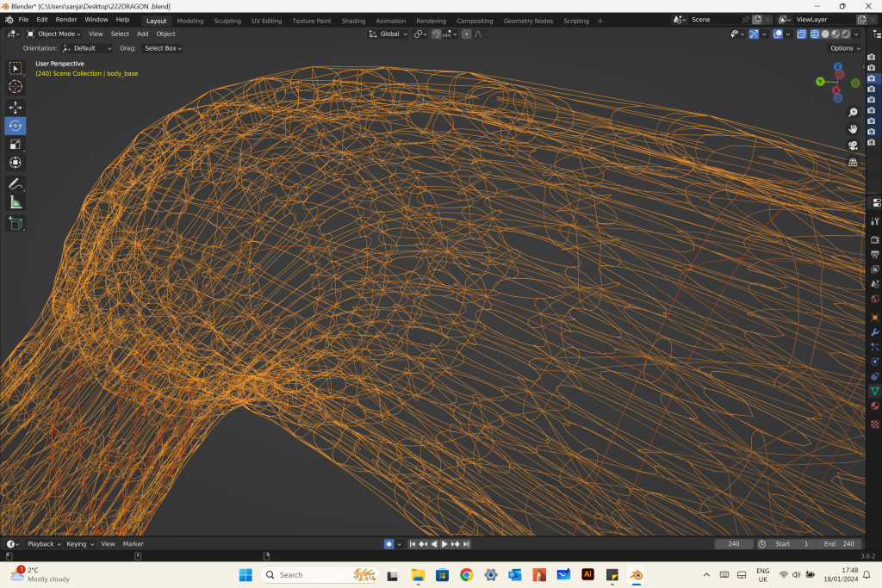This screenshot has width=882, height=588.
Task: Open the Object Mode dropdown
Action: [x=54, y=34]
